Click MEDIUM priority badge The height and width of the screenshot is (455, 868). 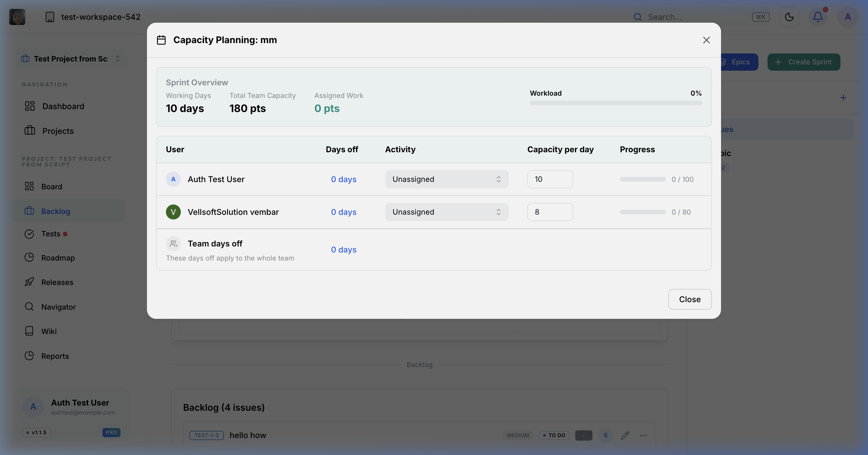tap(518, 435)
